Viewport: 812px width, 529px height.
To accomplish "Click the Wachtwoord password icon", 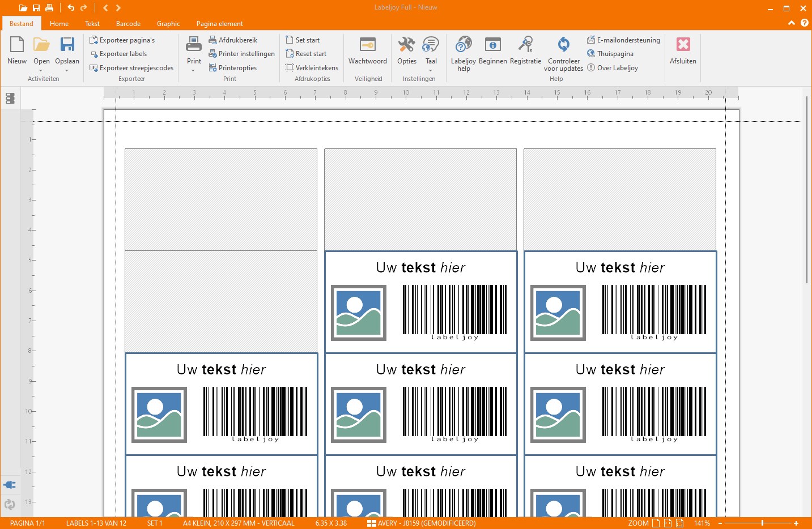I will point(368,45).
